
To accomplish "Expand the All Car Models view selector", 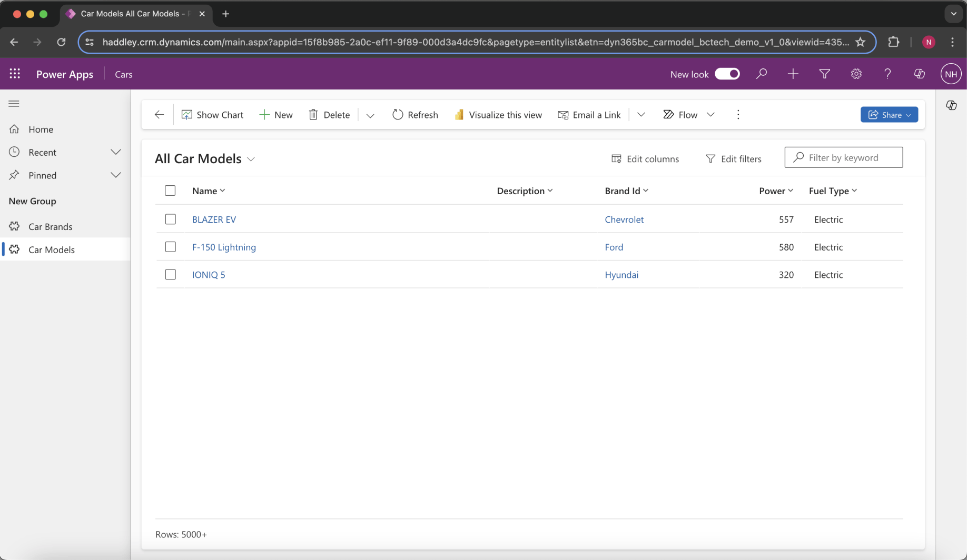I will pos(251,159).
